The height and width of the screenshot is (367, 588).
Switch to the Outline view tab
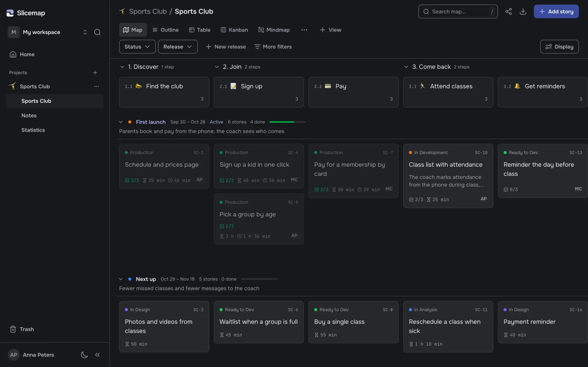(x=166, y=30)
